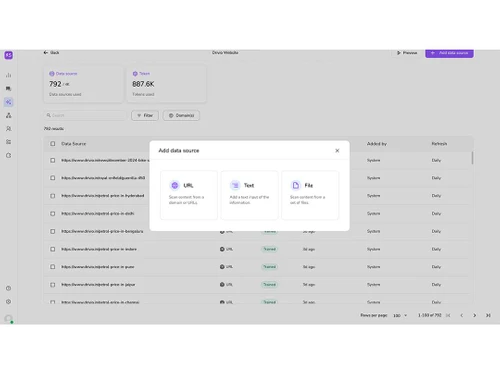500x375 pixels.
Task: Click the document icon on File card
Action: [296, 185]
